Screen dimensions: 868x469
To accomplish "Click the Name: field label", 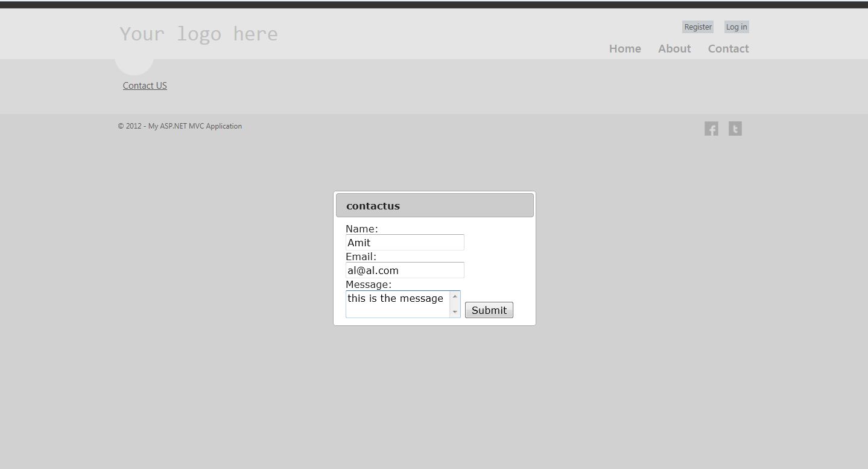I will pos(361,228).
